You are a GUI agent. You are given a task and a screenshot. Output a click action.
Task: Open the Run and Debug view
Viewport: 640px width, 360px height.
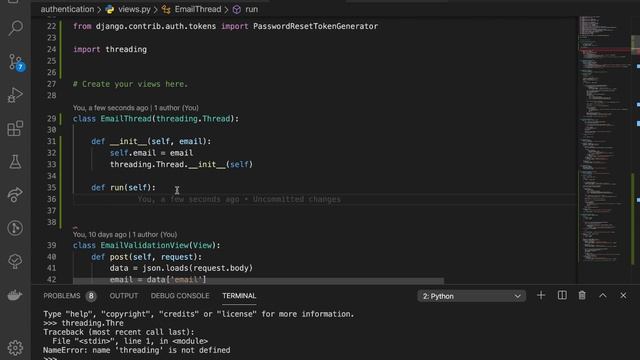[16, 95]
